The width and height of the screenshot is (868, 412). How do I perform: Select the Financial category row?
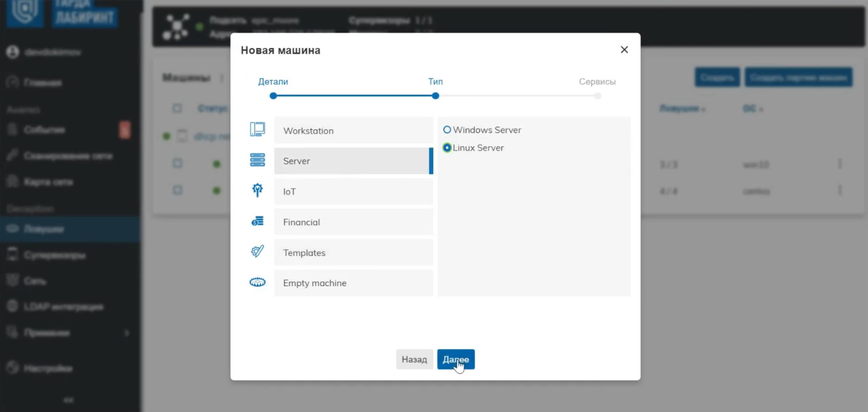(353, 222)
